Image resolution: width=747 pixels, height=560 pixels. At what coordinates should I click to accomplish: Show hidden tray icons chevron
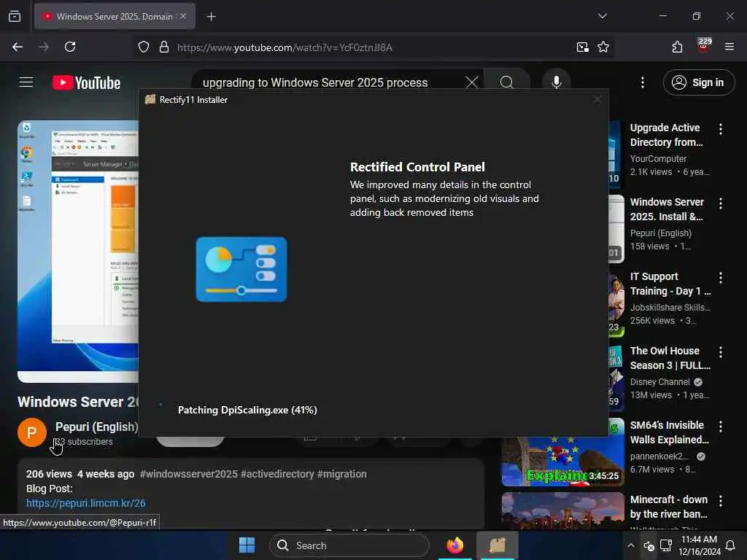point(630,545)
